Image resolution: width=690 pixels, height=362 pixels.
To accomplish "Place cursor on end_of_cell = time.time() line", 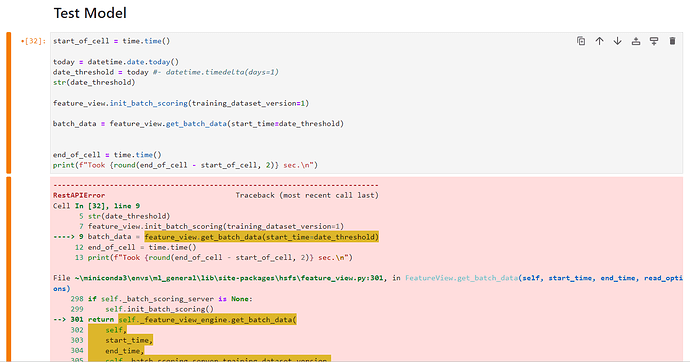I will click(107, 155).
